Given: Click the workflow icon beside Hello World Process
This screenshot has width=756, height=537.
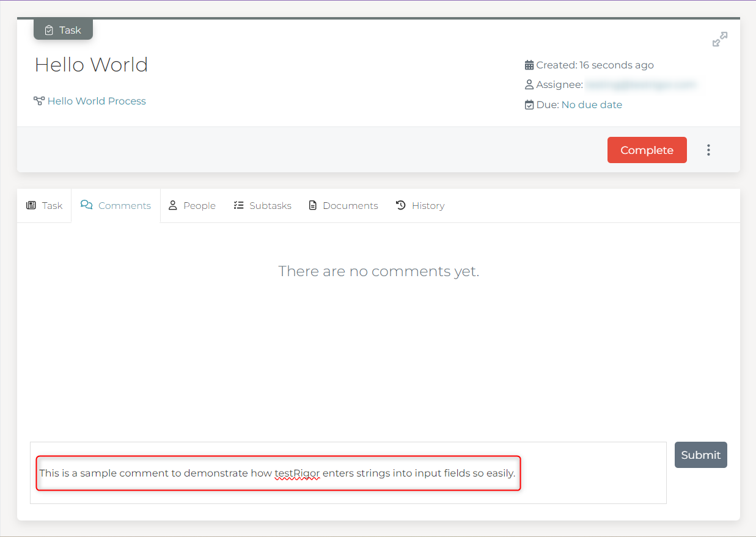Looking at the screenshot, I should click(39, 101).
